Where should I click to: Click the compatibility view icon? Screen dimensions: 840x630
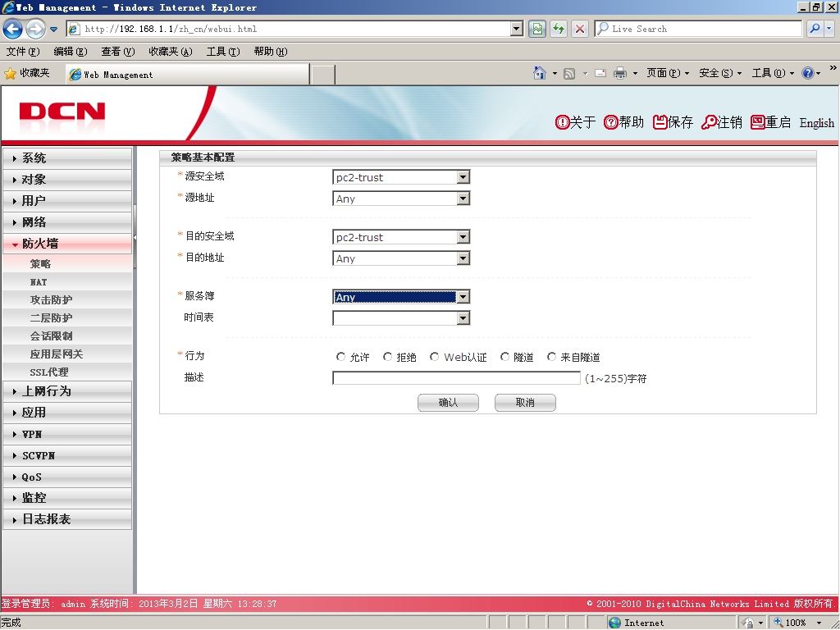[x=536, y=29]
